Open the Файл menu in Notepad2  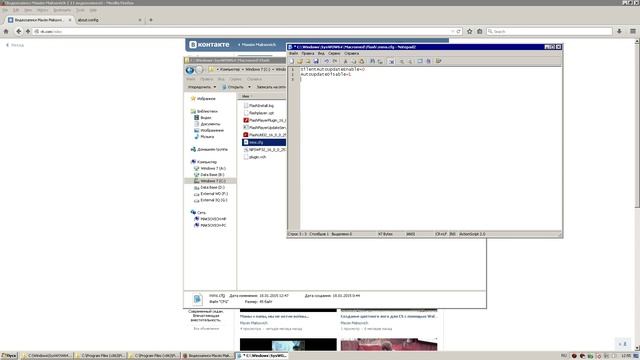293,53
